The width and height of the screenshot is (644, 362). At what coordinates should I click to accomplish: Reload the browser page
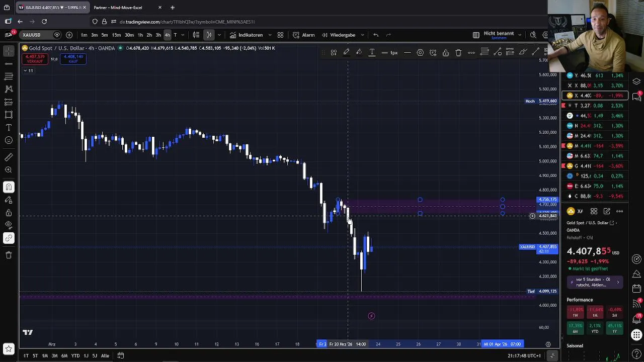[44, 22]
